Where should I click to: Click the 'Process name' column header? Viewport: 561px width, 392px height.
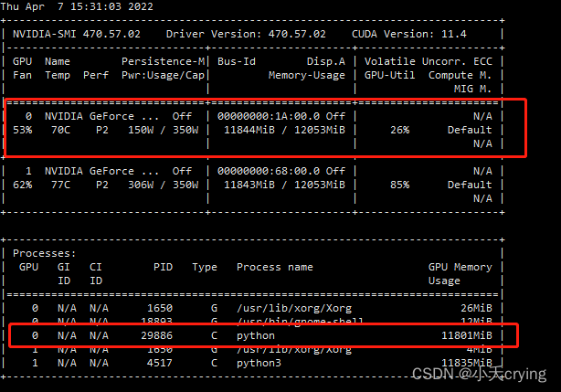coord(275,267)
